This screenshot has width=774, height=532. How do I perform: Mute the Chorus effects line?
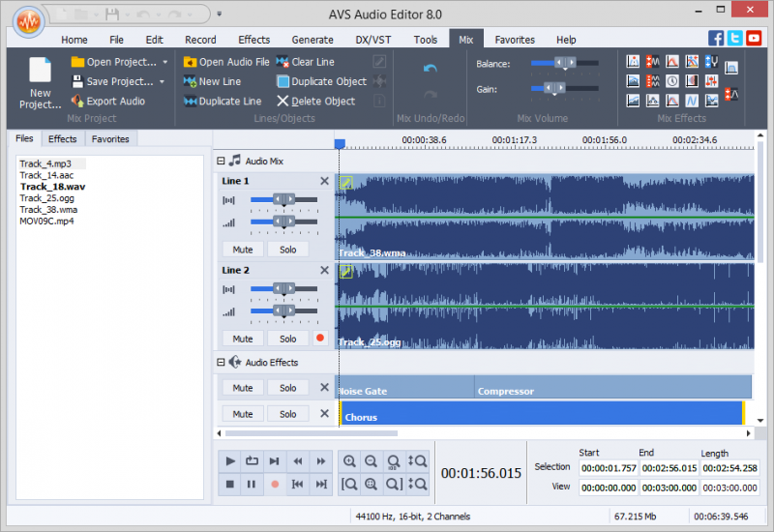point(243,414)
